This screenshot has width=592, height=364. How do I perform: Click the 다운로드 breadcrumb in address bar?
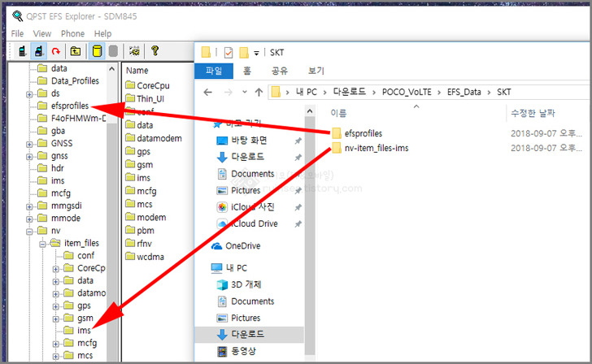pyautogui.click(x=349, y=92)
